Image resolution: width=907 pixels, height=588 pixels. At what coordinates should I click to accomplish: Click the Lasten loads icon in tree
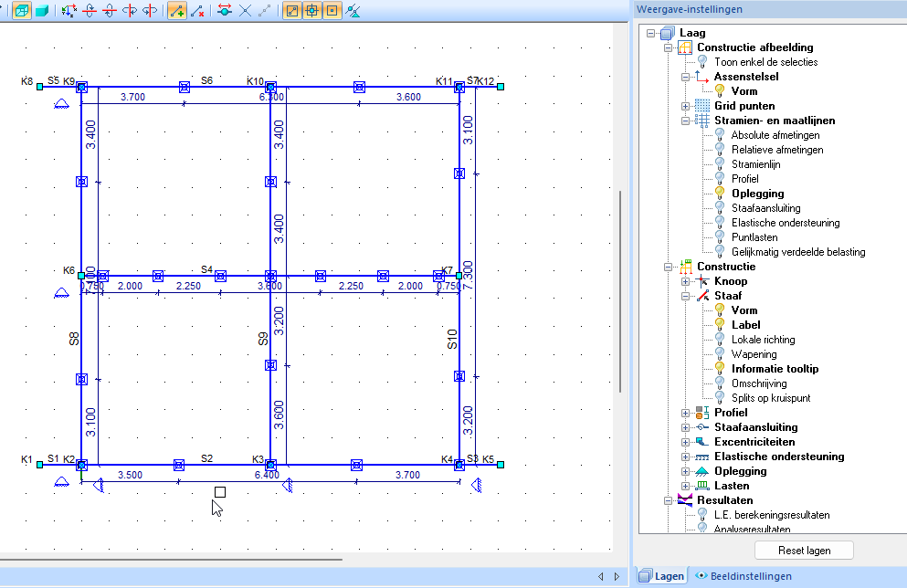[x=702, y=486]
